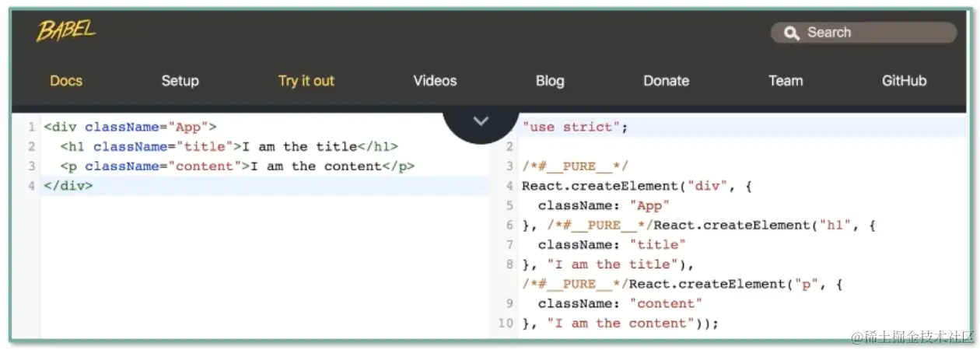Click React.createElement("div", { line
The image size is (980, 350).
(x=637, y=186)
